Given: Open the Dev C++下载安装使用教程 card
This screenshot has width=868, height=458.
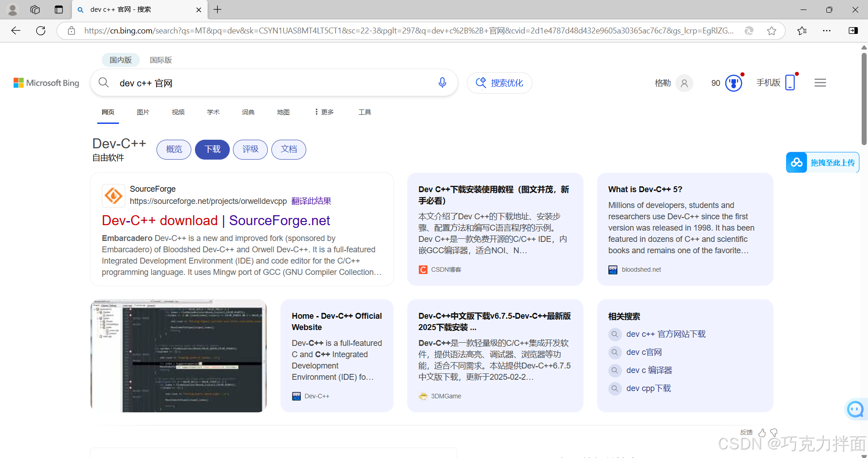Looking at the screenshot, I should tap(495, 229).
